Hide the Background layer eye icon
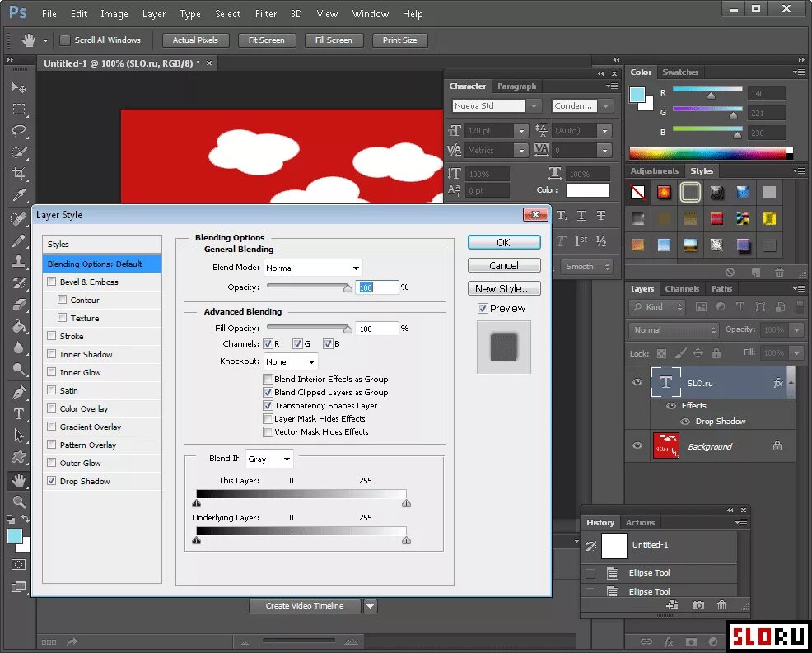This screenshot has height=653, width=812. point(637,445)
